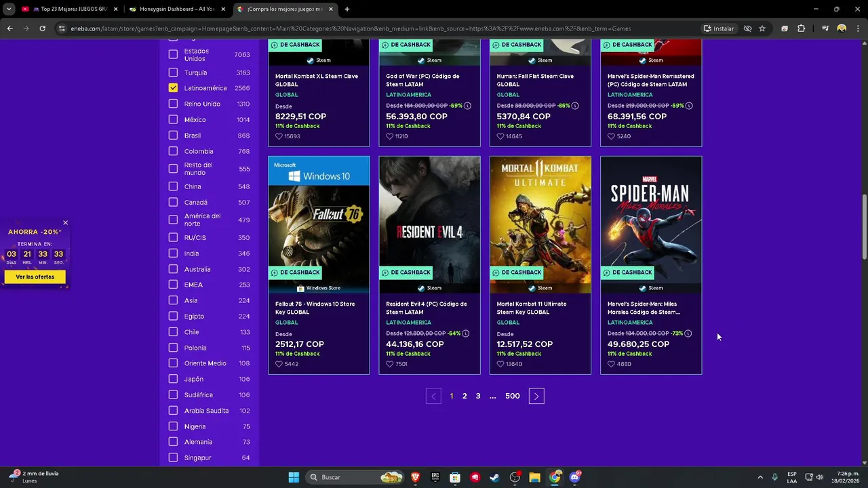Open Steam from taskbar
Screen dimensions: 868x488
pyautogui.click(x=495, y=477)
